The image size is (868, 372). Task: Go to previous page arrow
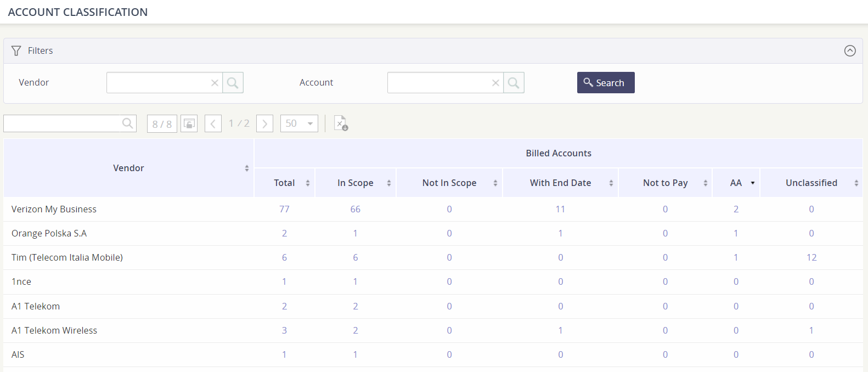click(x=213, y=123)
